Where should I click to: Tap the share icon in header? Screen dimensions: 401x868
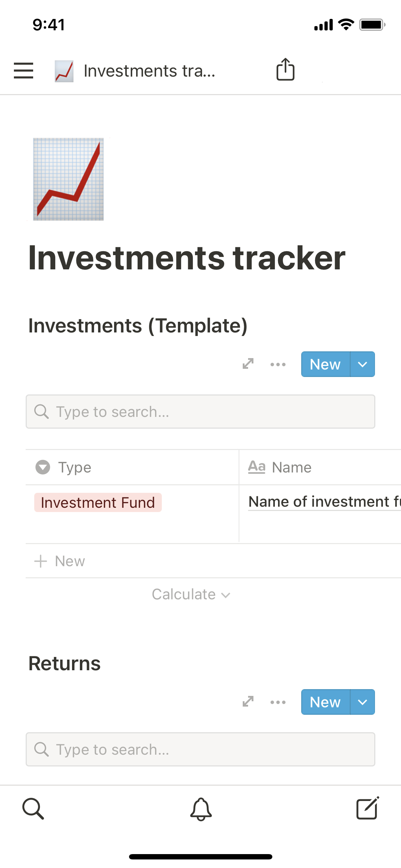[286, 69]
